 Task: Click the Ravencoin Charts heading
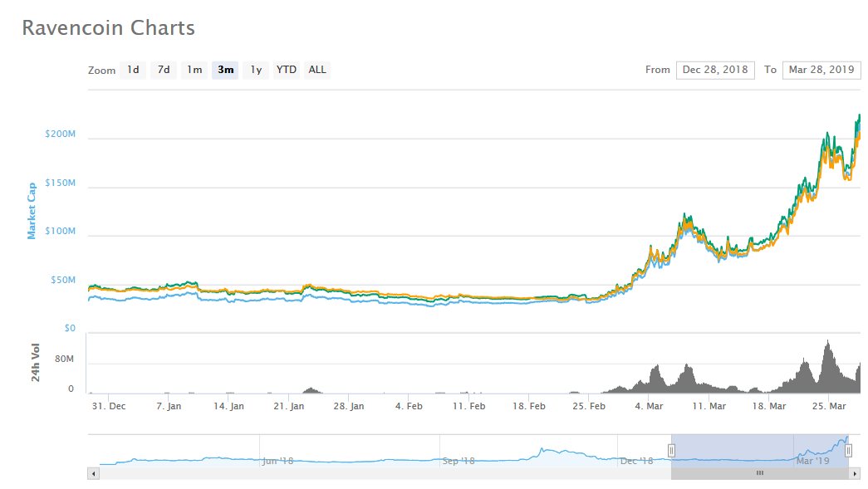click(109, 27)
